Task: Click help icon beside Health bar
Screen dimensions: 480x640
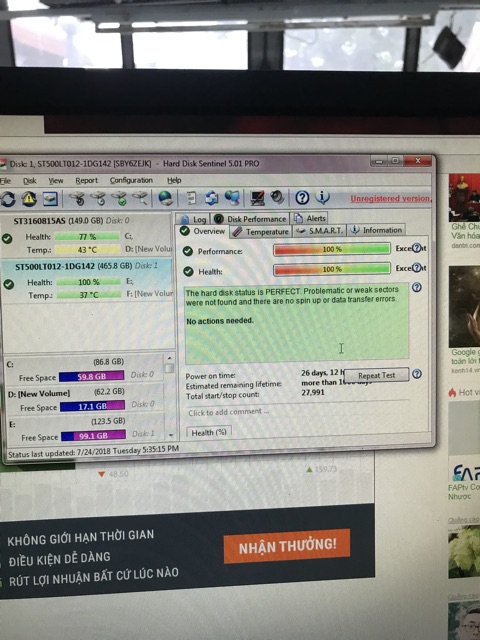Action: tap(416, 268)
